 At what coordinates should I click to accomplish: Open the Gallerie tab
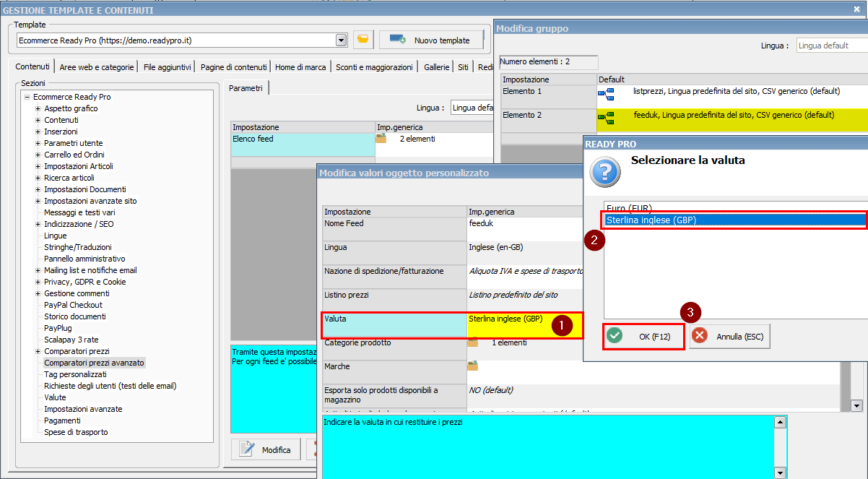(437, 67)
